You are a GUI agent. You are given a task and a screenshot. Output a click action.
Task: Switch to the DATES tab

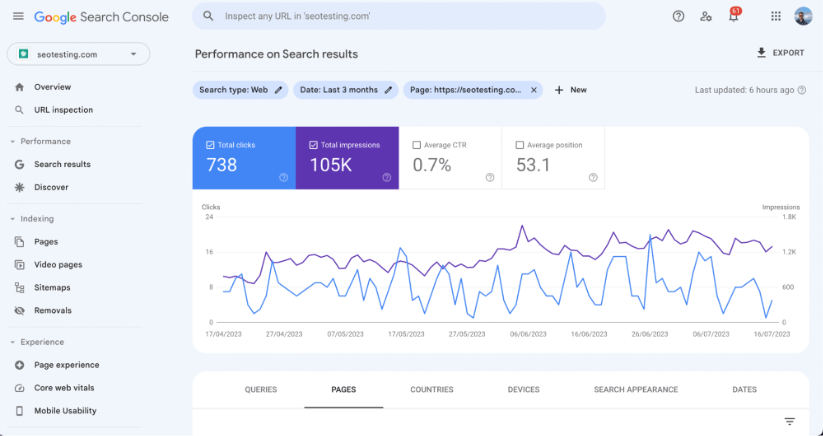(x=744, y=389)
